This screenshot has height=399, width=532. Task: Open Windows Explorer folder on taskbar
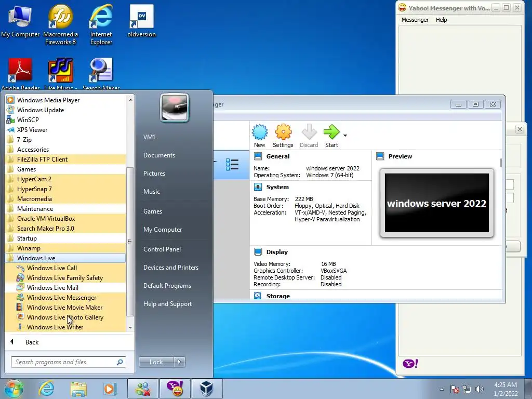point(78,389)
